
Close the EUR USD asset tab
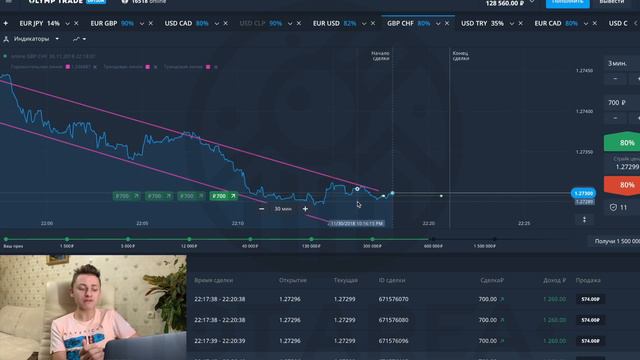tap(373, 24)
